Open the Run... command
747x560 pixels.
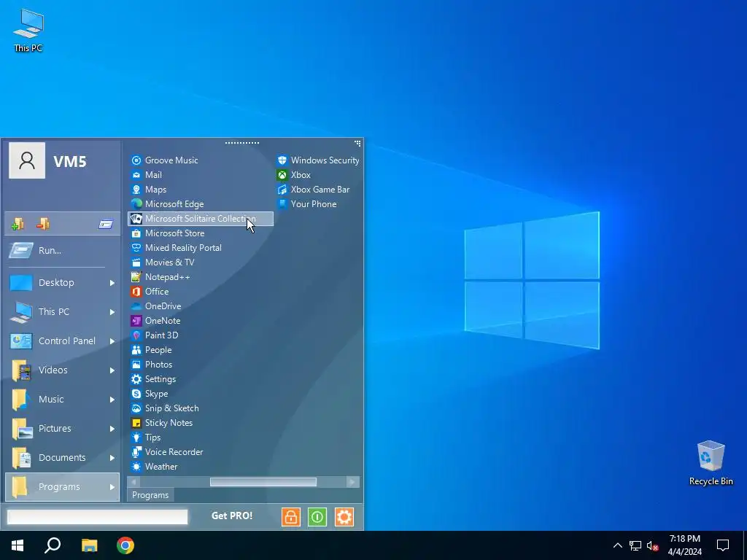coord(62,251)
